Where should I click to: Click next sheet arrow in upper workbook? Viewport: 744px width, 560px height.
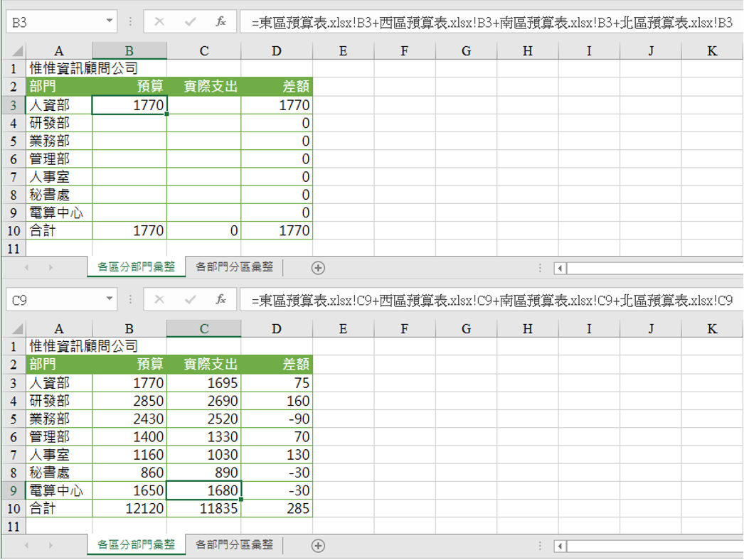[x=51, y=267]
